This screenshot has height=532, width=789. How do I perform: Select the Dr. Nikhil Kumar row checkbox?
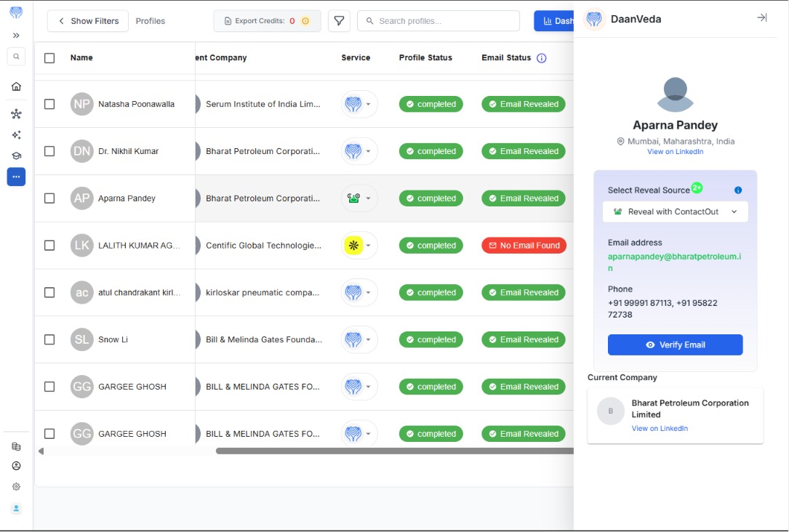pos(49,151)
